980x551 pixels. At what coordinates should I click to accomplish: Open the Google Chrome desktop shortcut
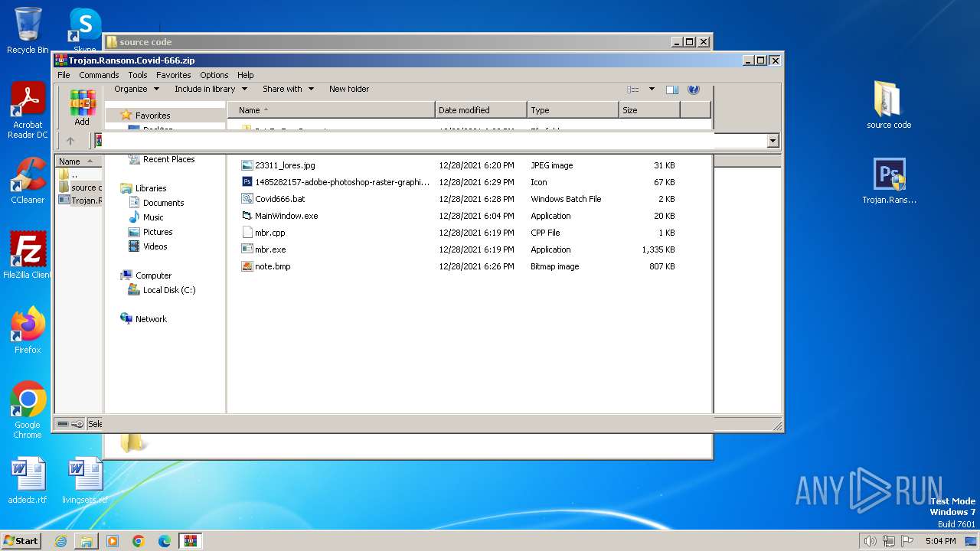(x=28, y=410)
